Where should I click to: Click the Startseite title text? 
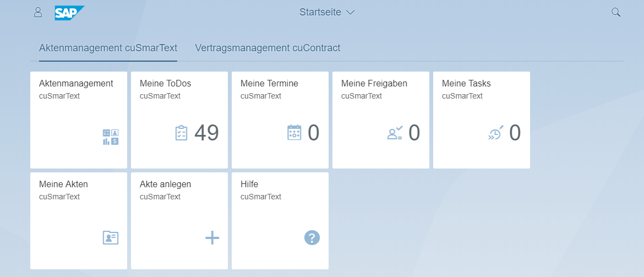[320, 12]
